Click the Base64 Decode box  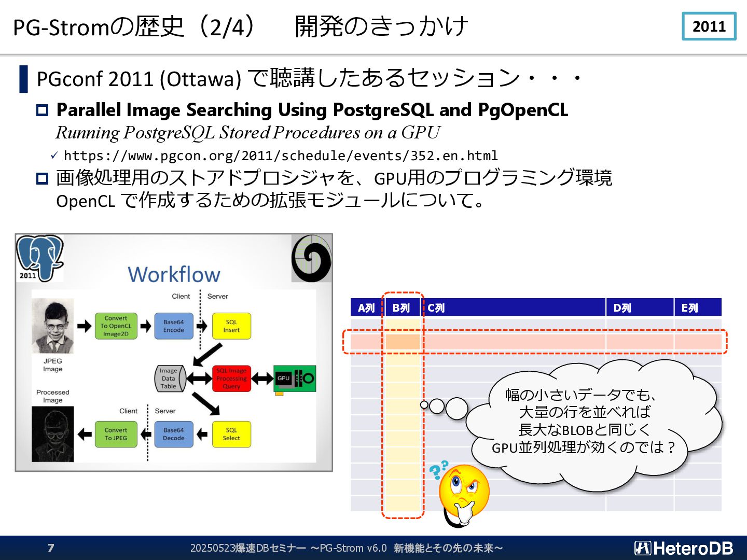[174, 434]
